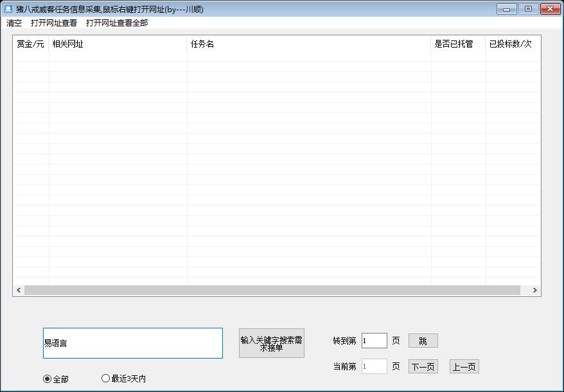
Task: Open the 打开网址查看 menu item
Action: (54, 23)
